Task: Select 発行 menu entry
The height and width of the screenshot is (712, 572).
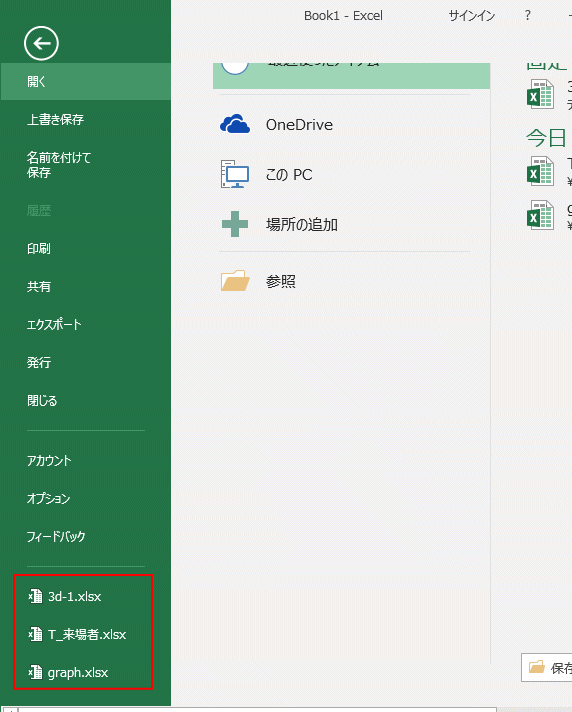Action: click(x=39, y=362)
